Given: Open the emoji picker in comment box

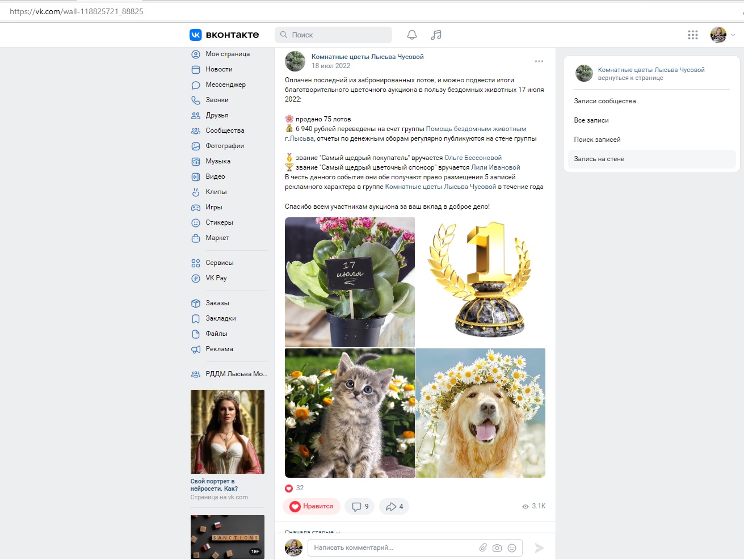Looking at the screenshot, I should point(512,548).
